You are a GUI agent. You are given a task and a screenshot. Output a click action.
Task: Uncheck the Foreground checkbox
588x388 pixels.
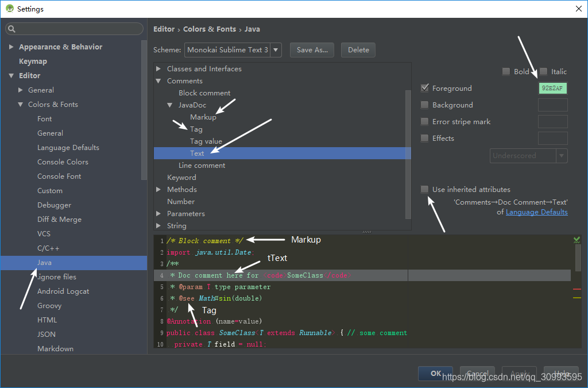coord(424,88)
